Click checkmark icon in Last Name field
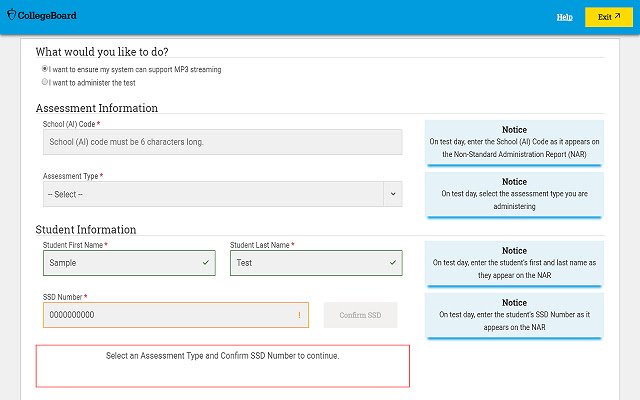 coord(393,262)
